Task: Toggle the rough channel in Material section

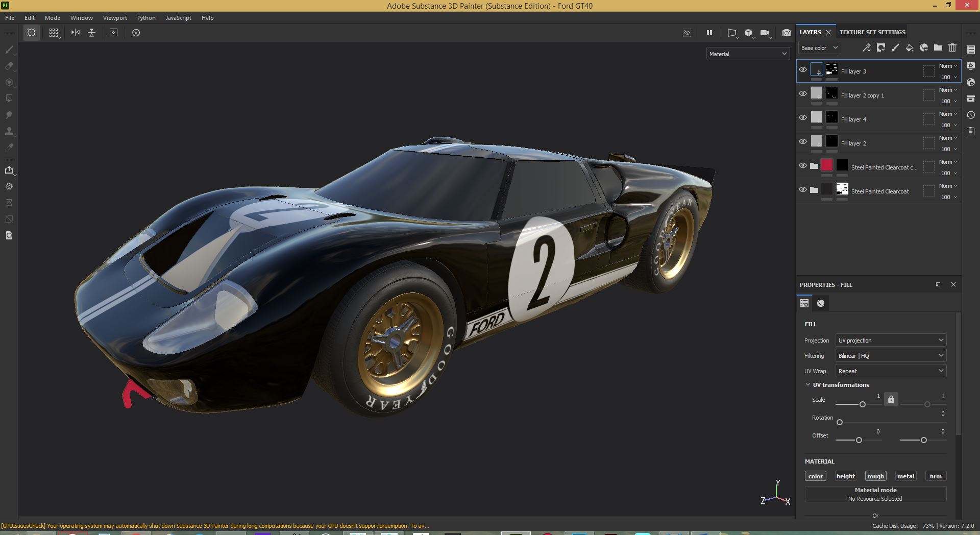Action: (875, 475)
